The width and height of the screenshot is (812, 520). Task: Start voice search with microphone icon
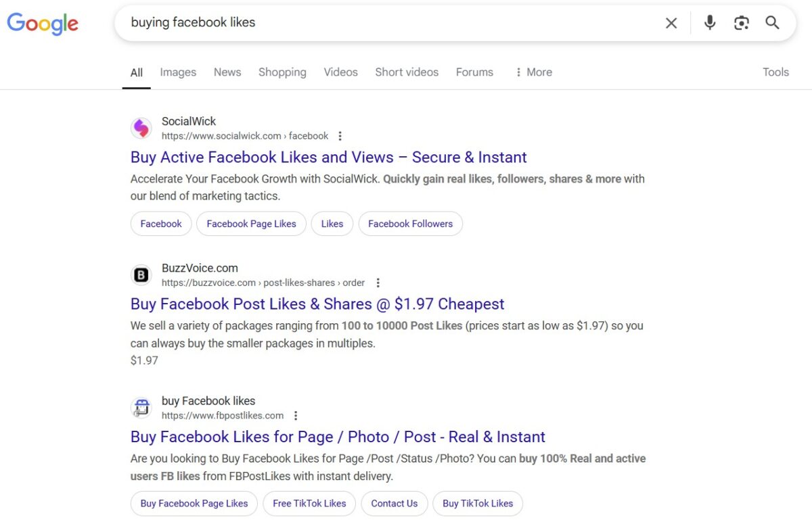[x=710, y=23]
